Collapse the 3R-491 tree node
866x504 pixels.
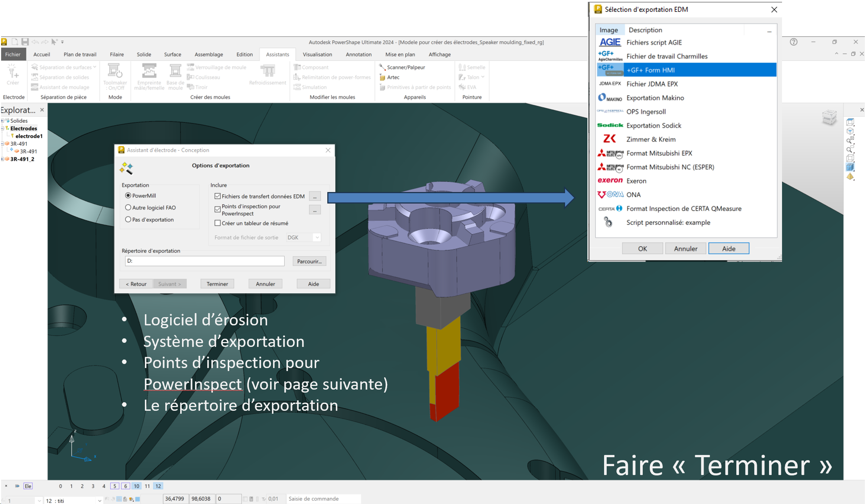3,144
